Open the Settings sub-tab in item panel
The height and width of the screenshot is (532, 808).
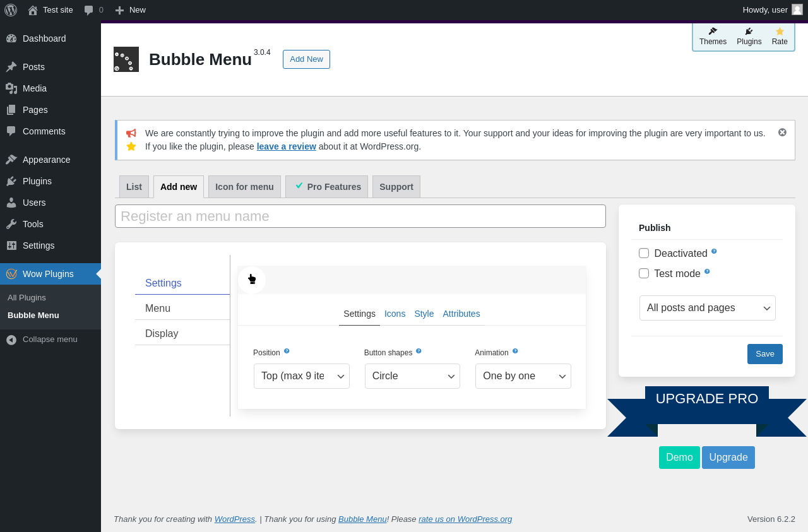(359, 314)
